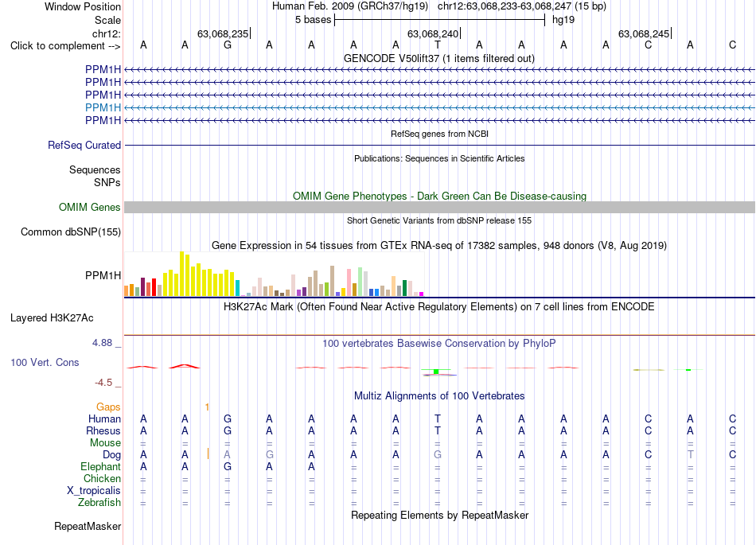Click 'RefSeq genes from NCBI' title
The image size is (756, 545).
point(440,134)
